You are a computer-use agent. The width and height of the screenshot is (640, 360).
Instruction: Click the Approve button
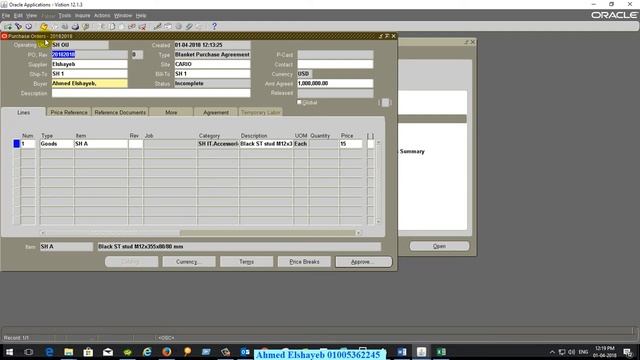point(363,262)
